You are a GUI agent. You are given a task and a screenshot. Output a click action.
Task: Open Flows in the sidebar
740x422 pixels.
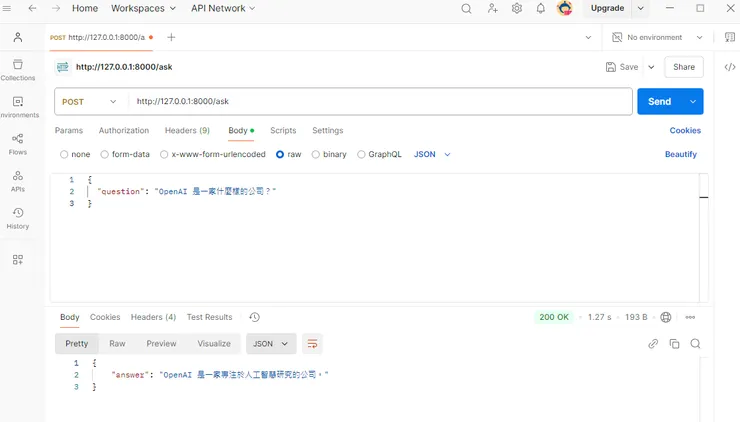[18, 144]
